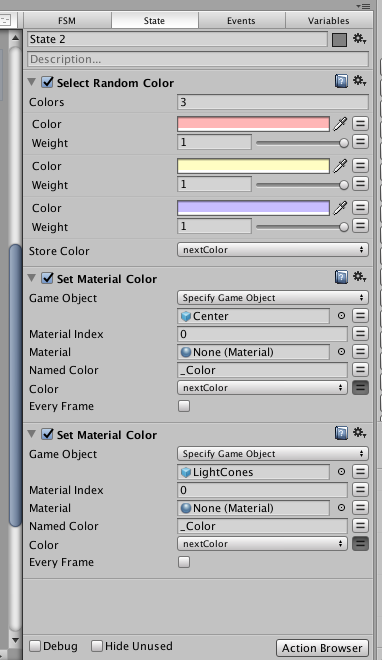This screenshot has height=660, width=382.
Task: Disable the first Set Material Color checkbox
Action: (x=47, y=278)
